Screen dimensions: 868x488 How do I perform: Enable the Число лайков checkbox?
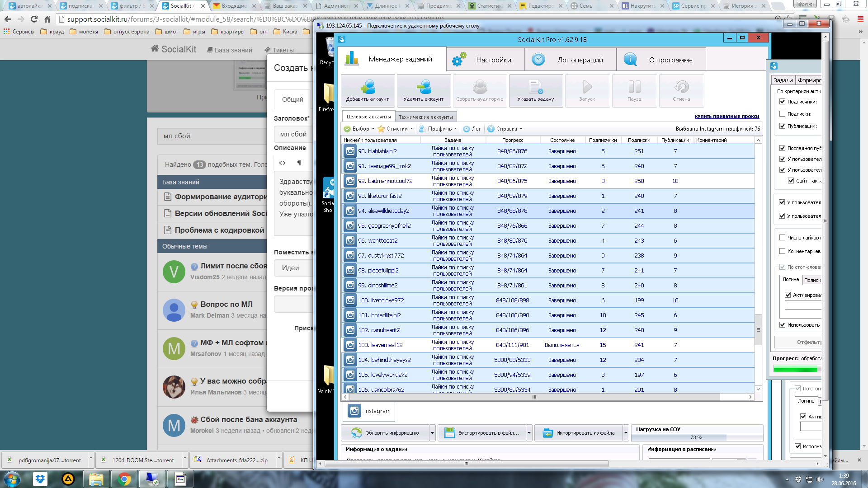coord(783,238)
